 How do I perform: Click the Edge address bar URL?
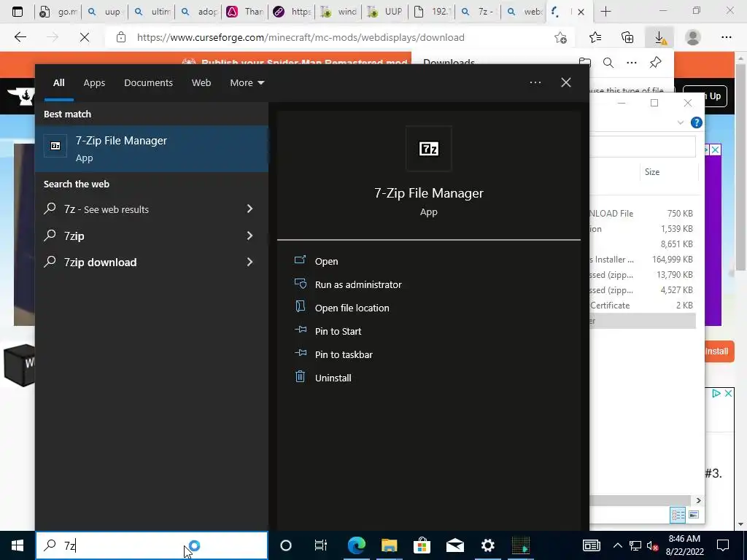301,37
